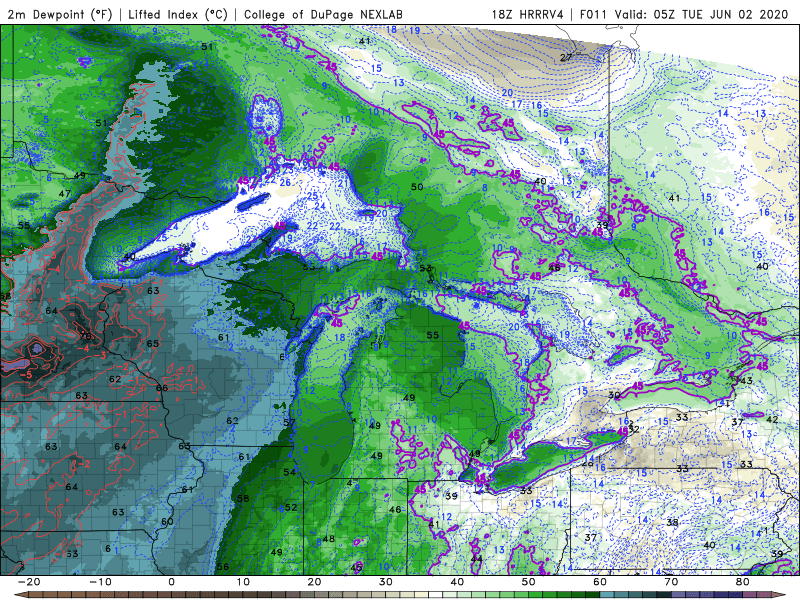Click the black '70' dewpoint maximum value
This screenshot has height=600, width=800.
click(85, 336)
